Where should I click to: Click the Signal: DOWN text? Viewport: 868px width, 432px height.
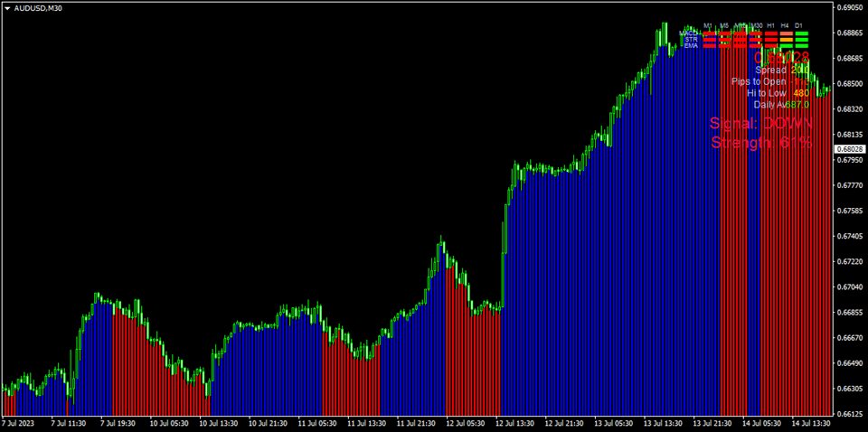coord(761,124)
